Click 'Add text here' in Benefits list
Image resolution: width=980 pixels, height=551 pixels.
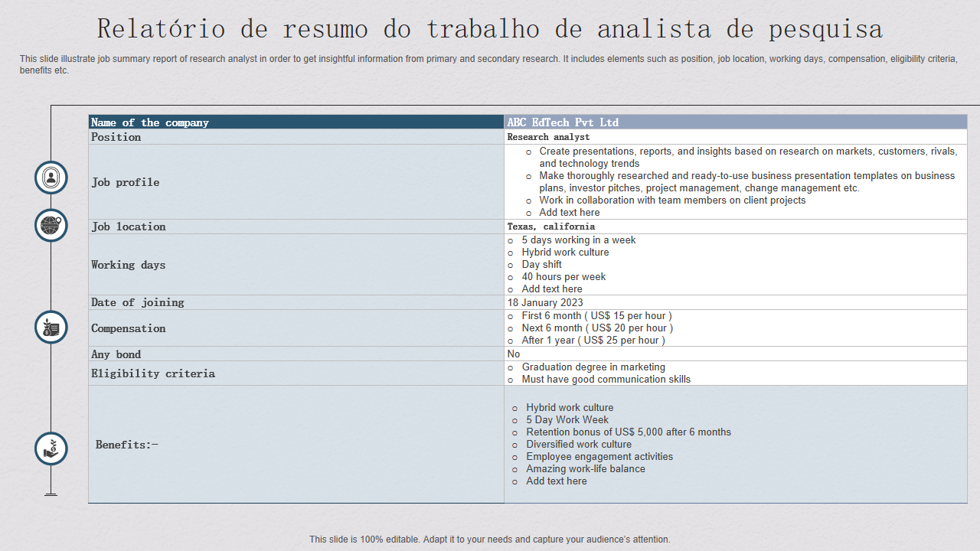[557, 481]
